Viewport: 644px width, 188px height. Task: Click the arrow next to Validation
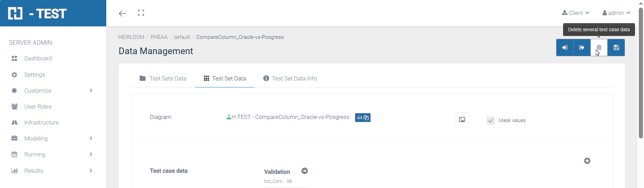pyautogui.click(x=305, y=171)
